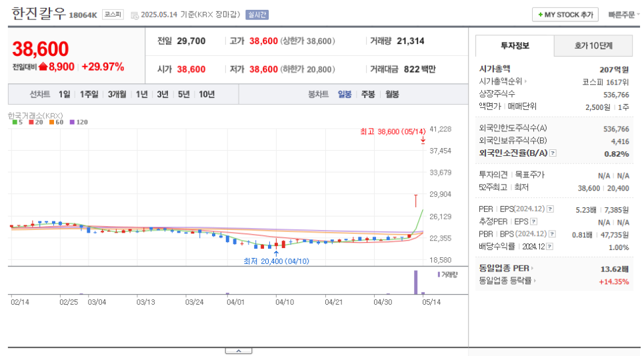Open the 동일업종 등락률 link
The width and height of the screenshot is (644, 356).
tap(507, 281)
